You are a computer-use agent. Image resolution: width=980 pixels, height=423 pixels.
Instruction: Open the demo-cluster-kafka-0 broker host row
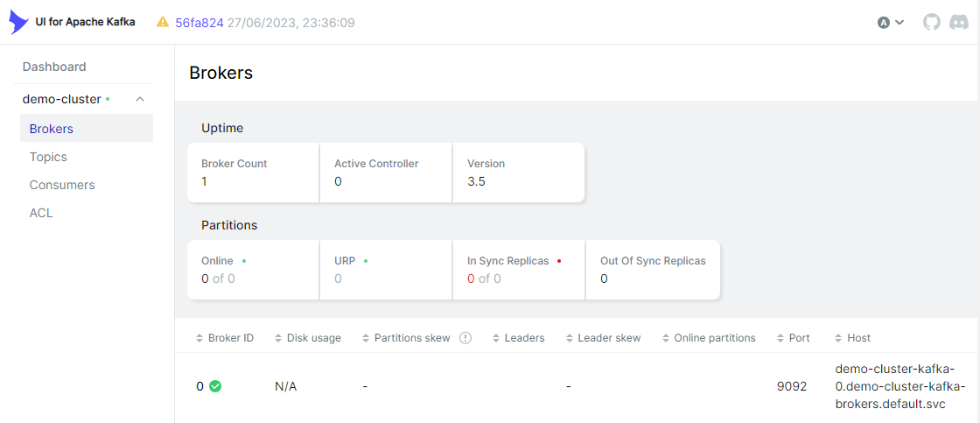pos(899,386)
